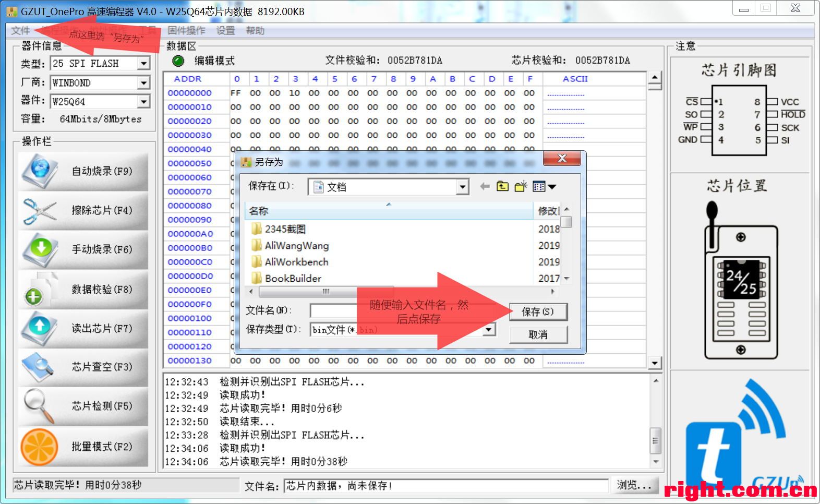Click the 批量模式(F2) orange icon
Viewport: 820px width, 504px height.
[x=39, y=447]
